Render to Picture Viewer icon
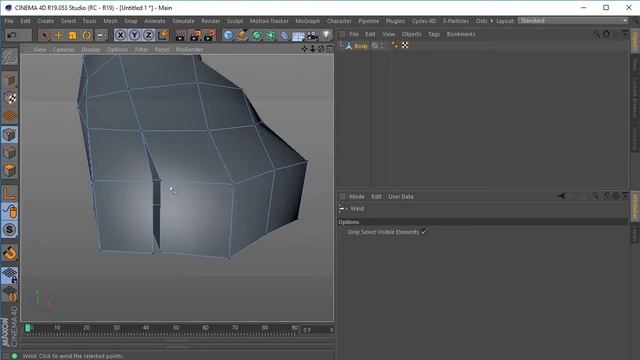 click(196, 36)
